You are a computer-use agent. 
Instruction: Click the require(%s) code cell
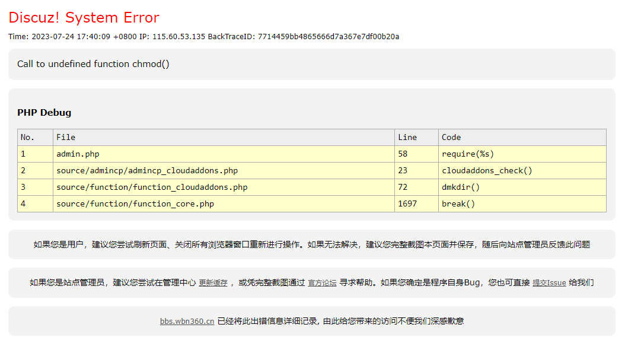(x=468, y=154)
